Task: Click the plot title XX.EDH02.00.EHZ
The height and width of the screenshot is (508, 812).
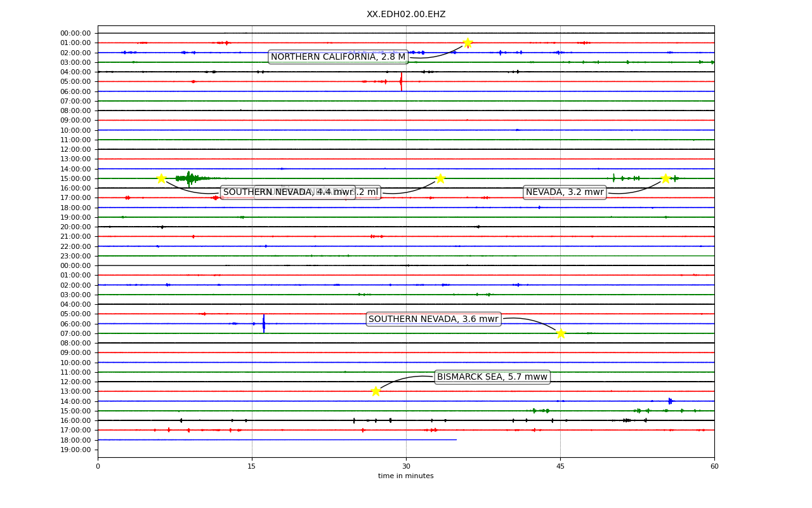Action: click(406, 14)
